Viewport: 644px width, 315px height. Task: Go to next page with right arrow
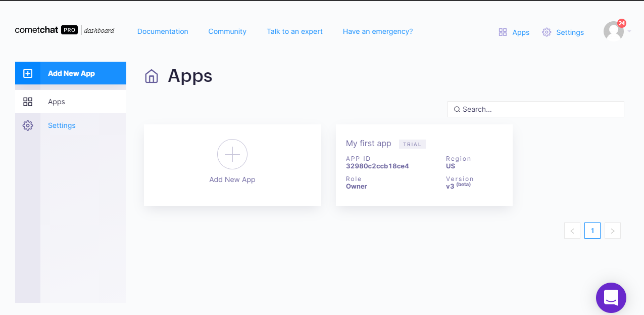coord(613,231)
